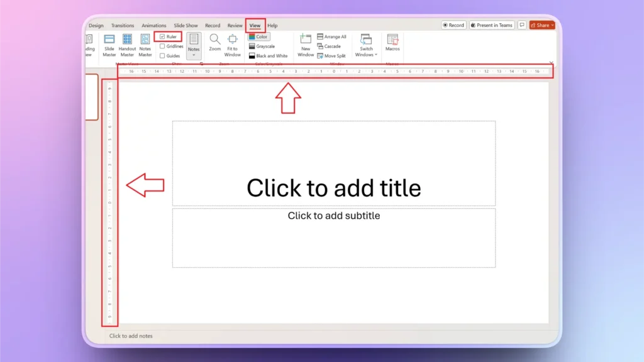644x362 pixels.
Task: Select Black and White view mode
Action: [268, 56]
